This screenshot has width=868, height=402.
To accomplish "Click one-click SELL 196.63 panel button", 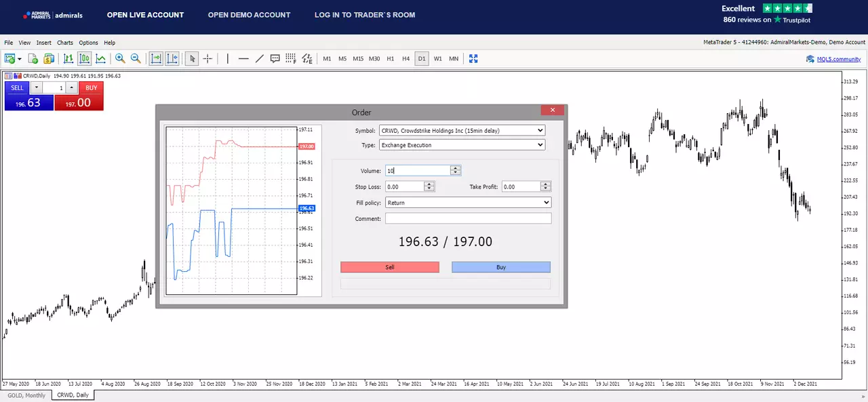I will [28, 96].
